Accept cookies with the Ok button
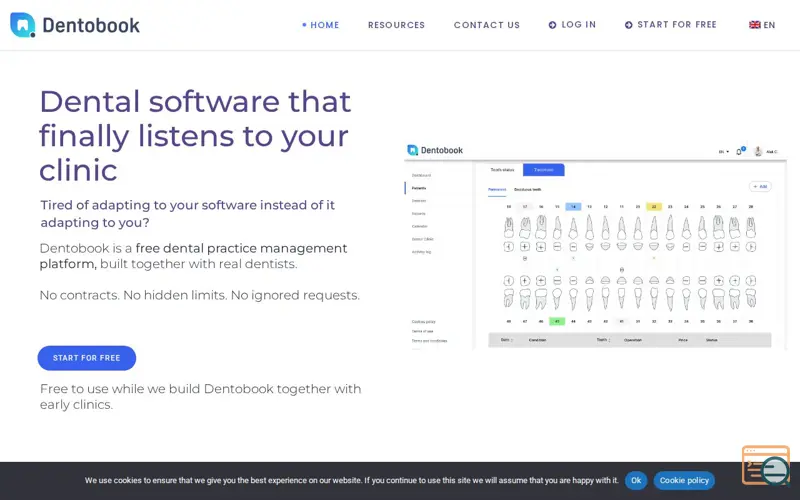This screenshot has width=800, height=500. pyautogui.click(x=636, y=480)
